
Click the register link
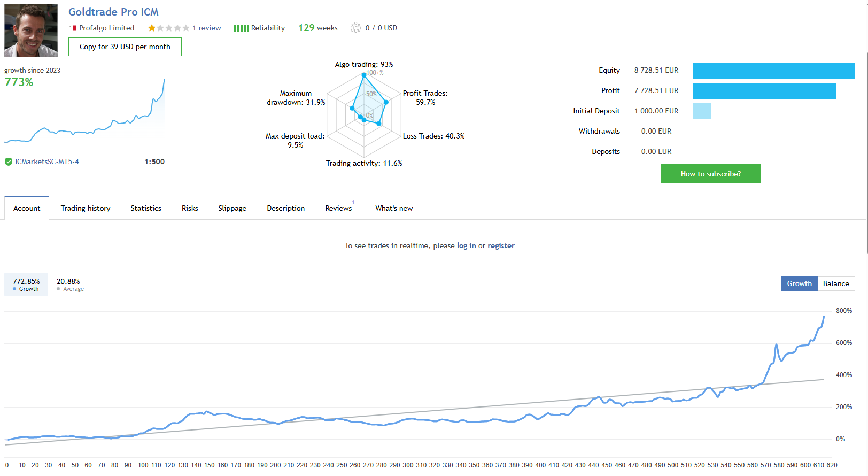pos(501,245)
